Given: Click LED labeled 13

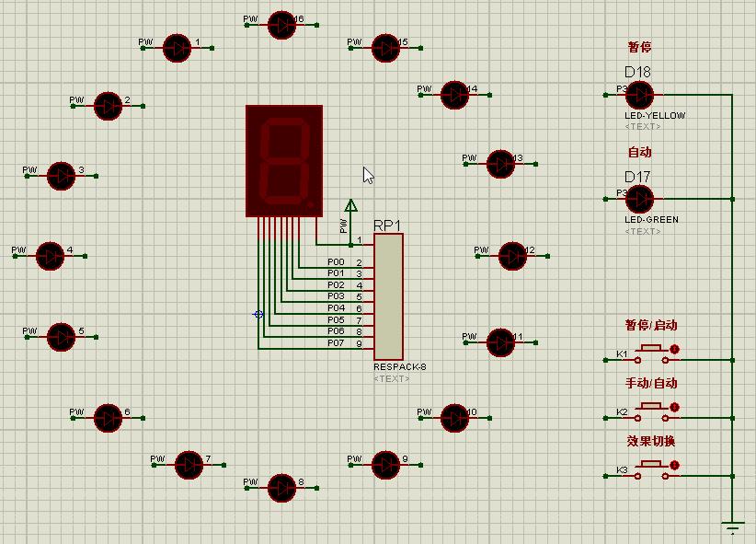Looking at the screenshot, I should click(501, 164).
